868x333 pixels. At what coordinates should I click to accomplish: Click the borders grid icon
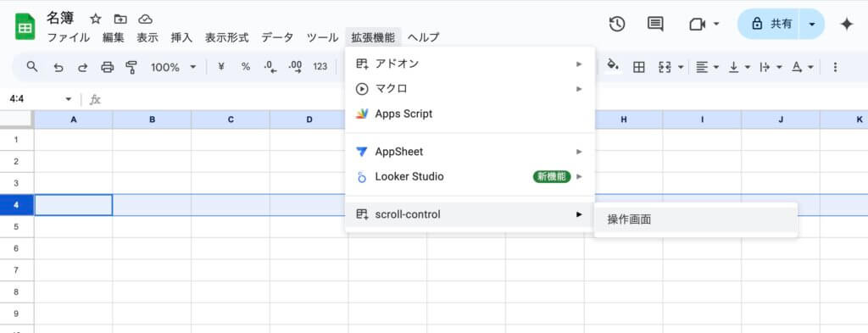[639, 68]
